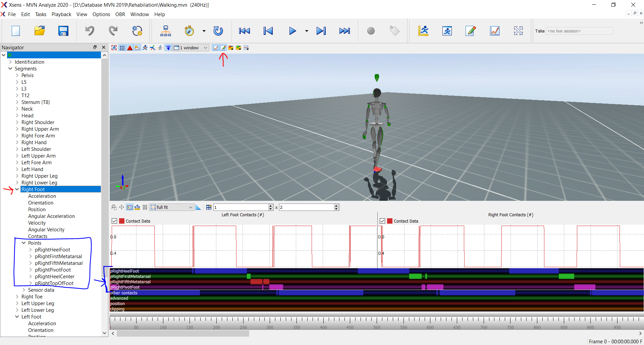Viewport: 644px width, 345px height.
Task: Open the Tasks menu
Action: 41,14
